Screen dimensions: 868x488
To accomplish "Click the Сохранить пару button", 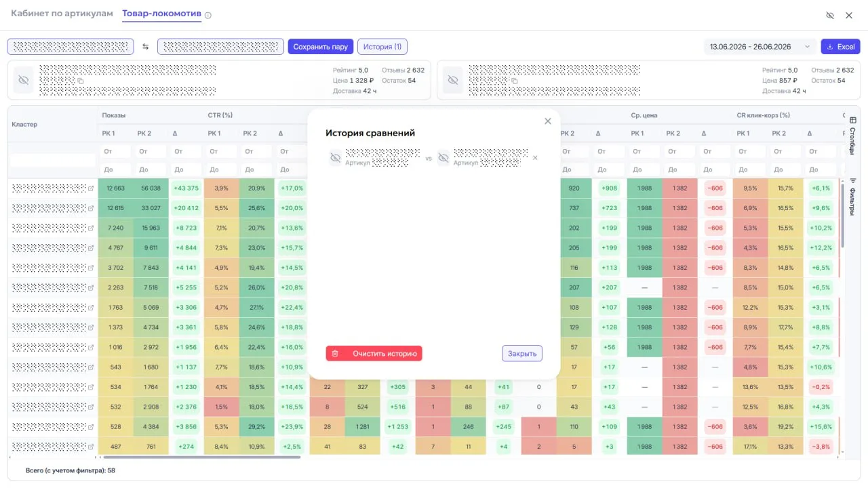I will point(321,47).
